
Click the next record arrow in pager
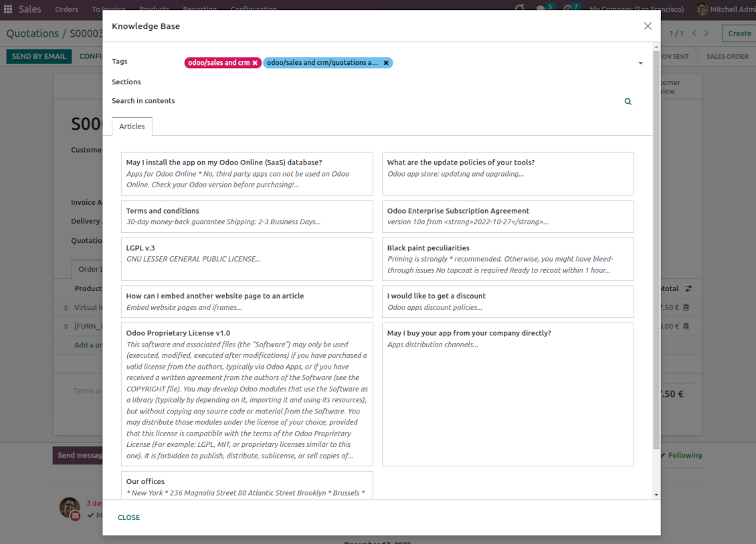point(706,33)
